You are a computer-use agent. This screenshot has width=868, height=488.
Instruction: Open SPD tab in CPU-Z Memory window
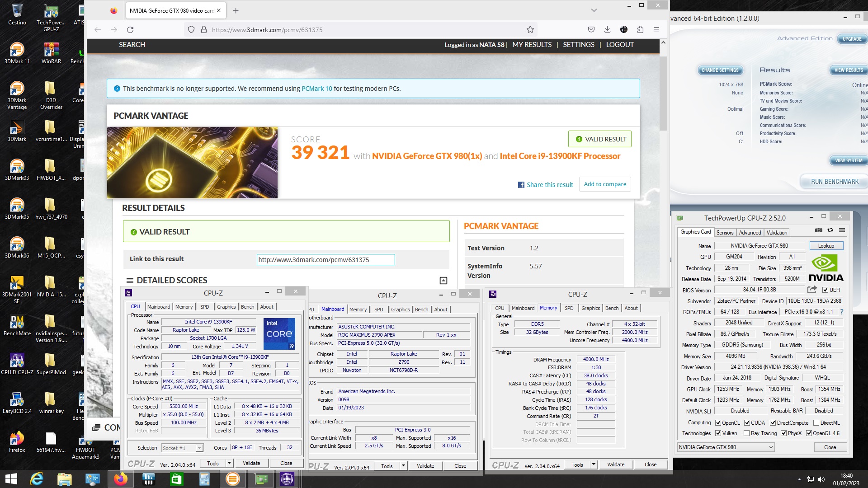click(x=569, y=308)
